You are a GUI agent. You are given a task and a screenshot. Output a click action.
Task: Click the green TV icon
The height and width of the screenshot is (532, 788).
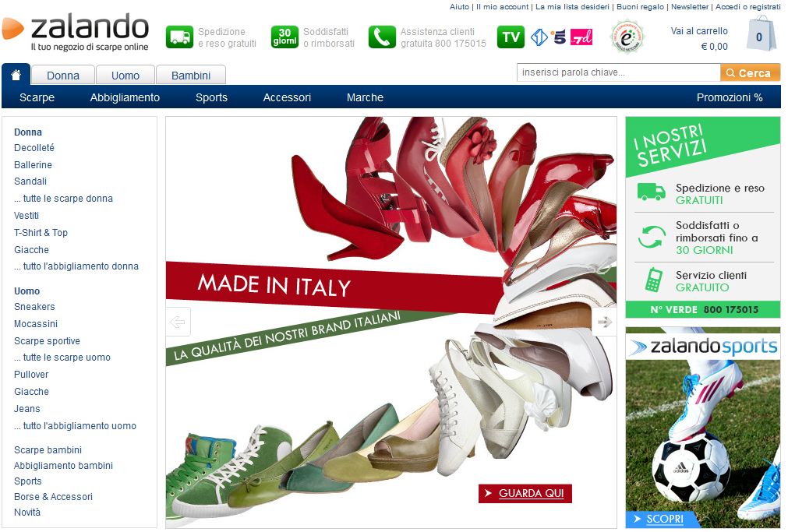click(511, 37)
